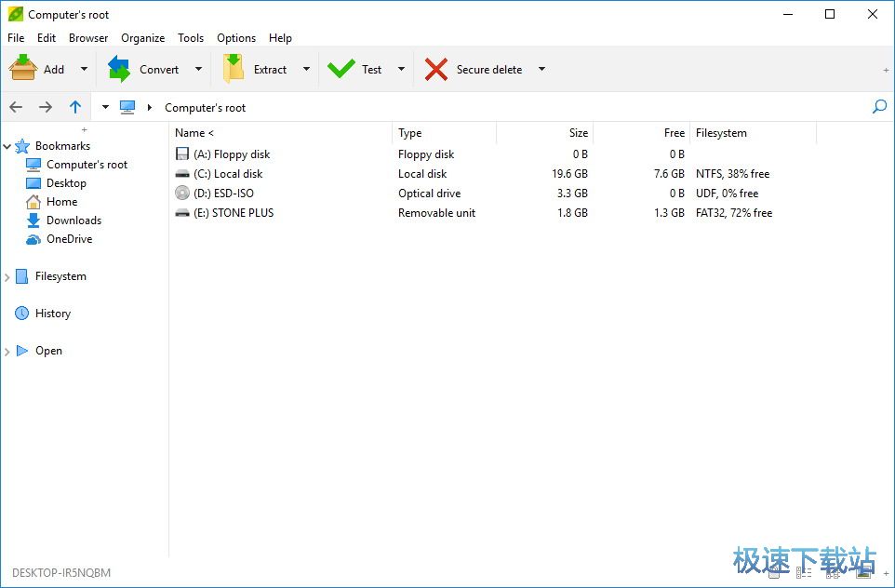Open the Organize menu
Image resolution: width=895 pixels, height=588 pixels.
click(x=142, y=37)
